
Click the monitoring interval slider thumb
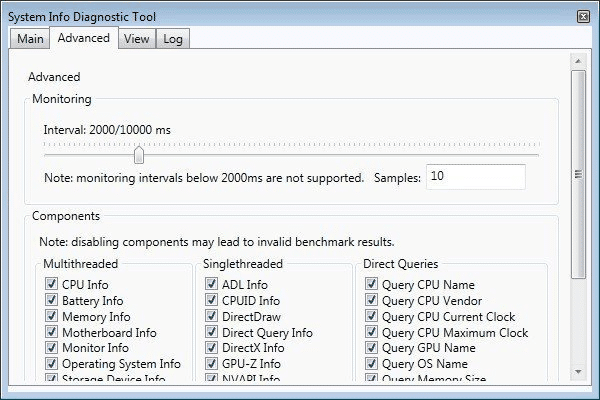pyautogui.click(x=139, y=154)
